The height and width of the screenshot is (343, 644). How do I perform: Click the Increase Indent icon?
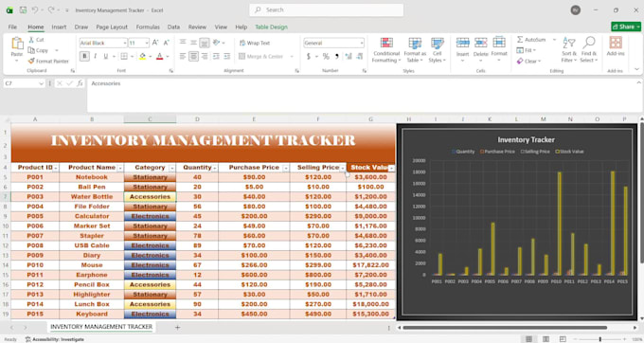click(227, 56)
